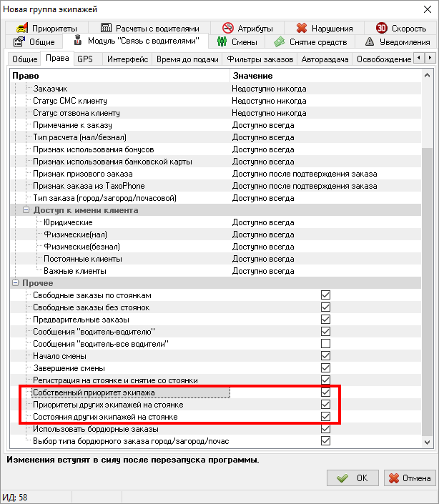Image resolution: width=439 pixels, height=504 pixels.
Task: Select the Интерфейс sub-tab
Action: tap(127, 59)
